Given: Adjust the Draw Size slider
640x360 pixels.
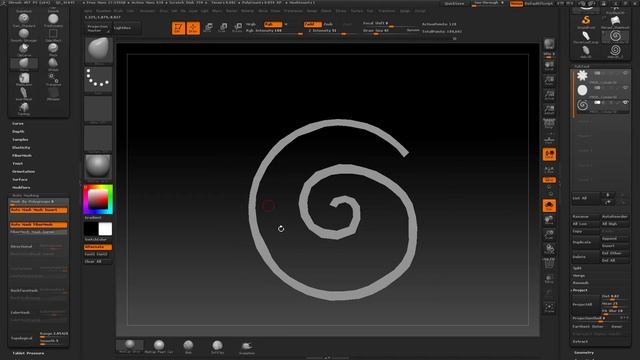Looking at the screenshot, I should tap(384, 31).
